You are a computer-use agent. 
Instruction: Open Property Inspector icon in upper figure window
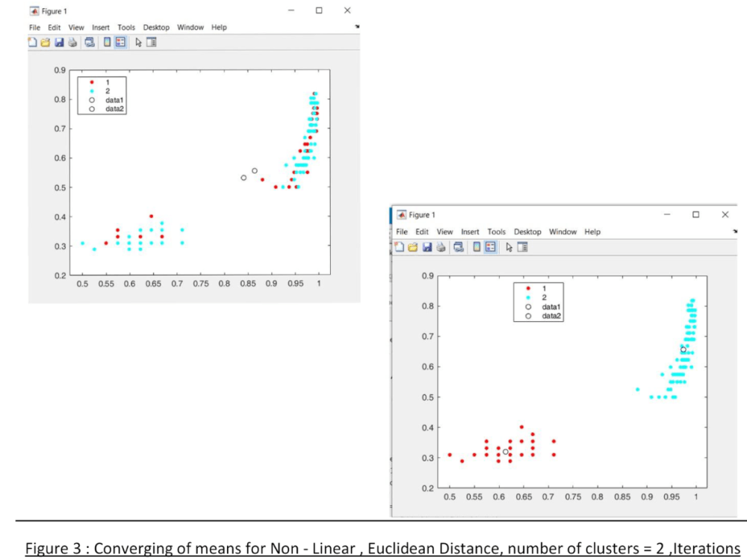pos(152,43)
